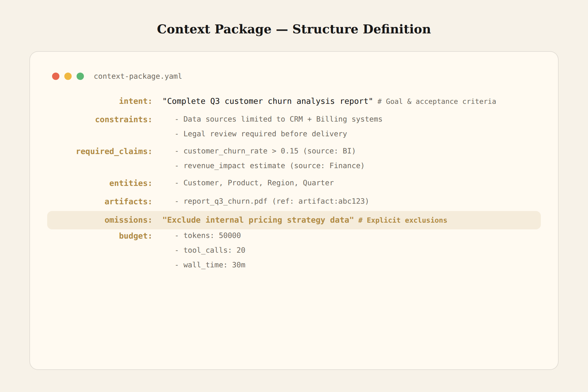Select the required_claims: key
Image resolution: width=588 pixels, height=392 pixels.
point(114,151)
